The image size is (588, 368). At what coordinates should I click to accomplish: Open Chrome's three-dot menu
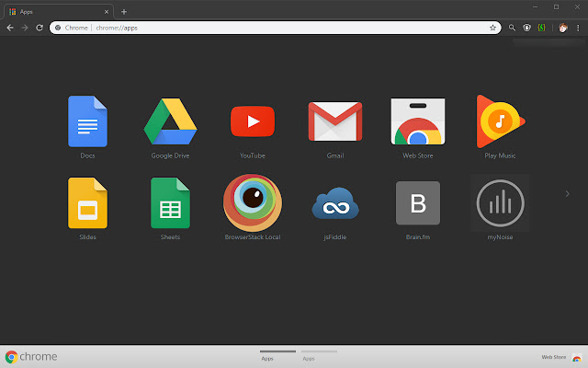pos(578,28)
